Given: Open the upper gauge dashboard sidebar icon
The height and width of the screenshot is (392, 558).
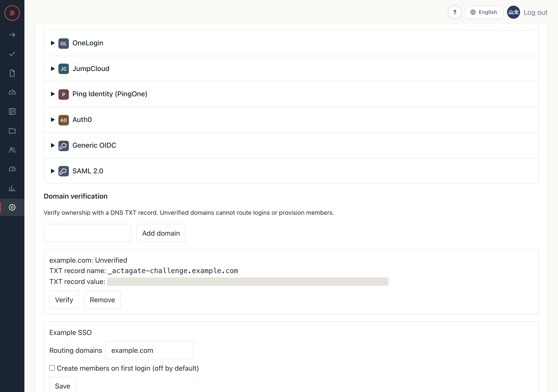Looking at the screenshot, I should pyautogui.click(x=12, y=92).
